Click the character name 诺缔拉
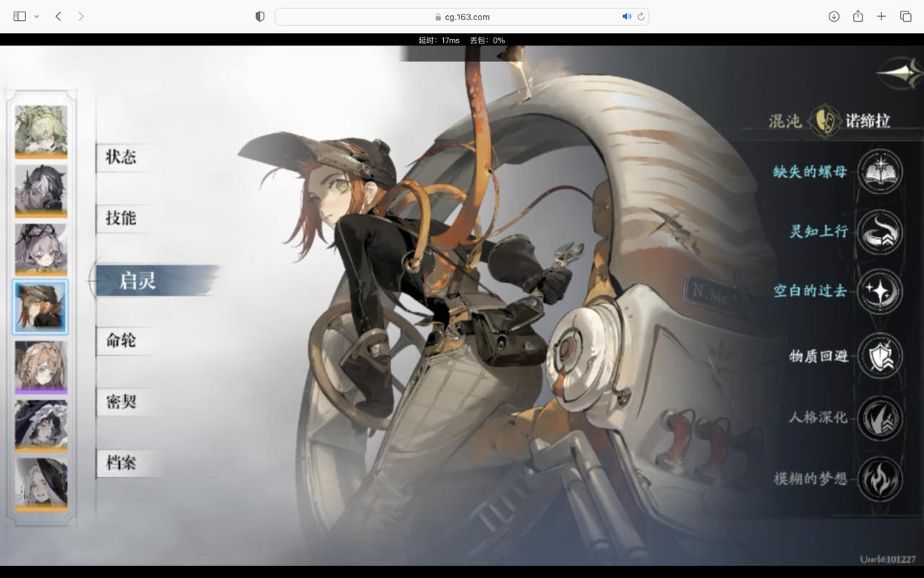The height and width of the screenshot is (578, 924). [x=868, y=121]
